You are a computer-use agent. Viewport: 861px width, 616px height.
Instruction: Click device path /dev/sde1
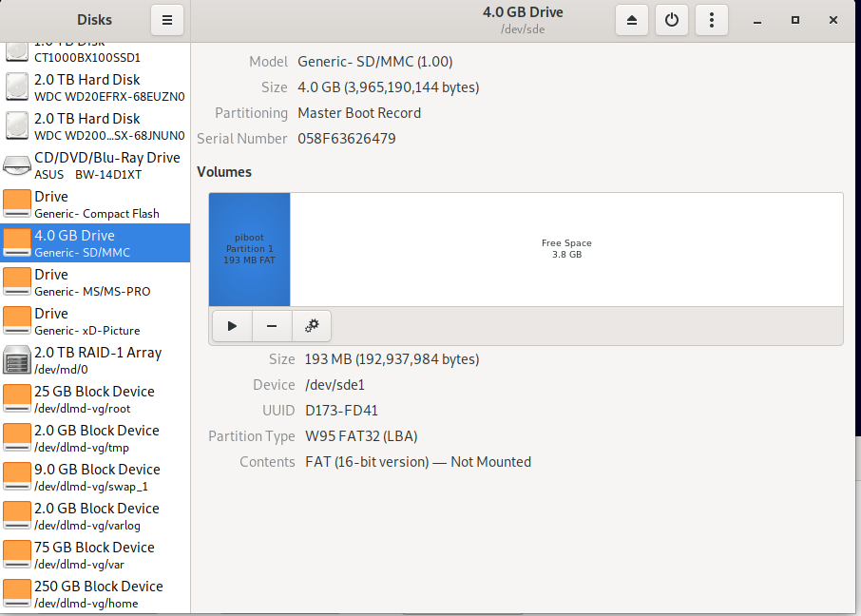335,385
